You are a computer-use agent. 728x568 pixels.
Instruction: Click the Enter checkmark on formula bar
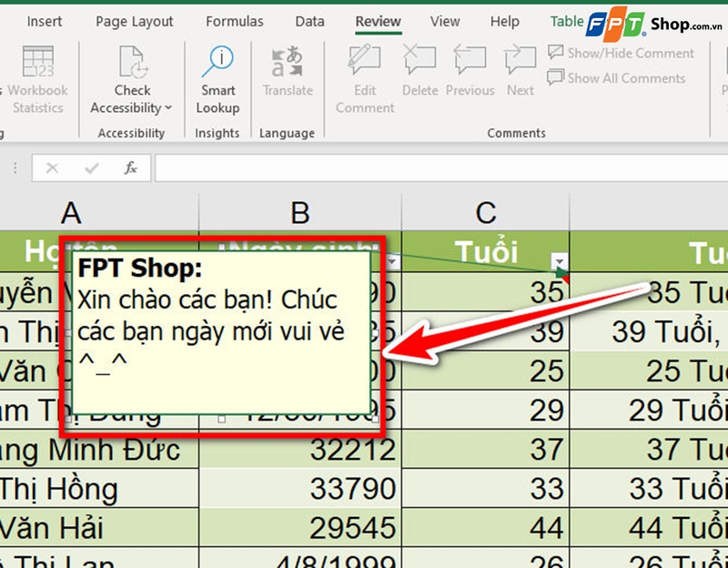point(90,168)
